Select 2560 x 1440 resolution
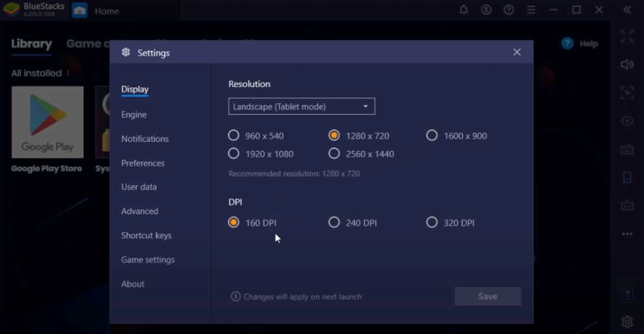644x334 pixels. click(334, 154)
